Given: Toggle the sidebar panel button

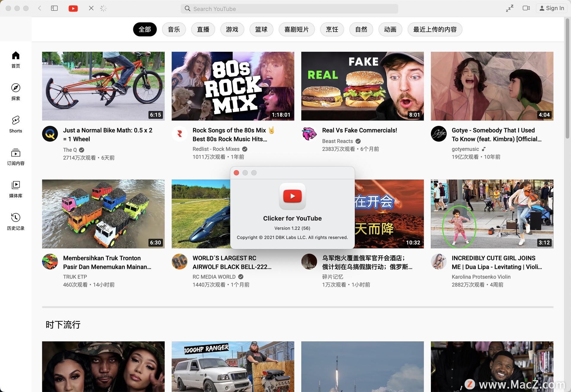Looking at the screenshot, I should [54, 8].
